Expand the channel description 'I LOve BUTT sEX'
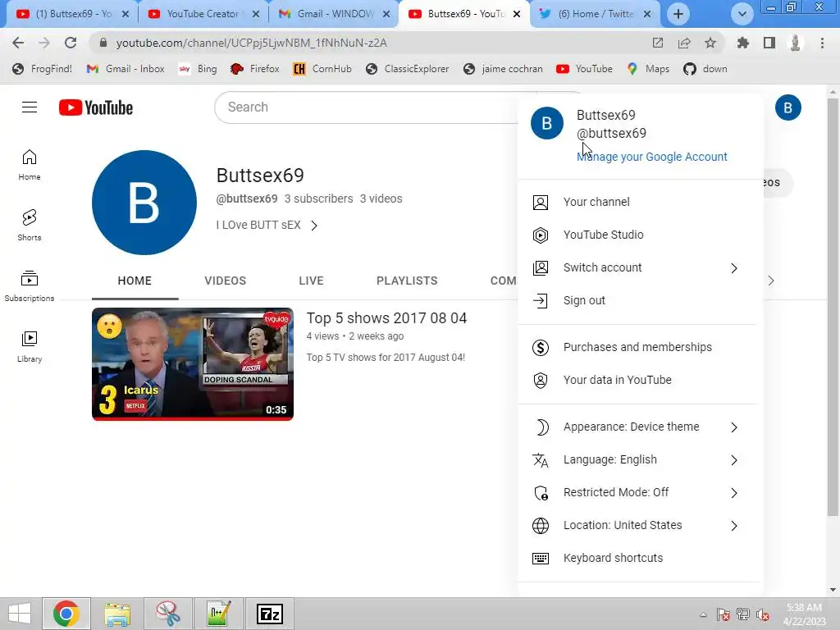840x630 pixels. click(x=267, y=226)
